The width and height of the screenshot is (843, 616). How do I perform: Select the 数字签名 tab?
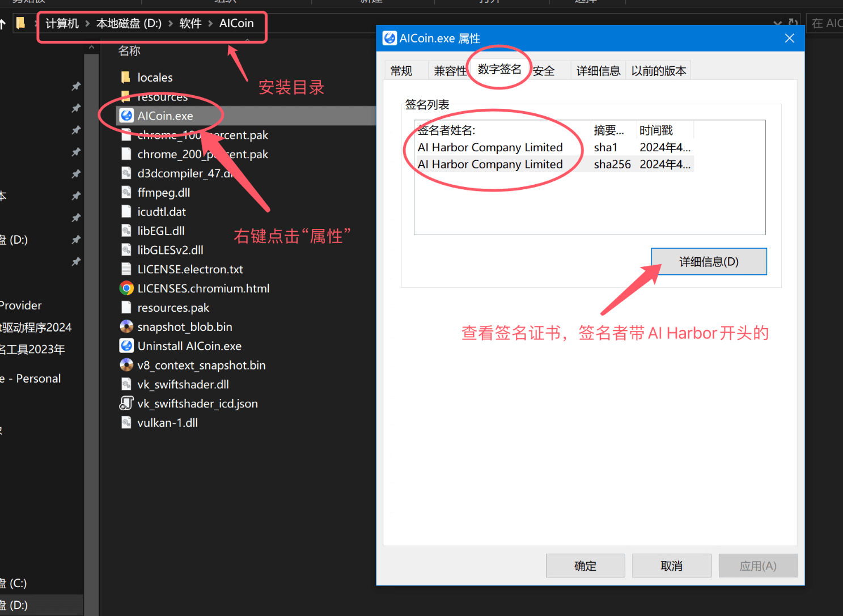(x=499, y=69)
